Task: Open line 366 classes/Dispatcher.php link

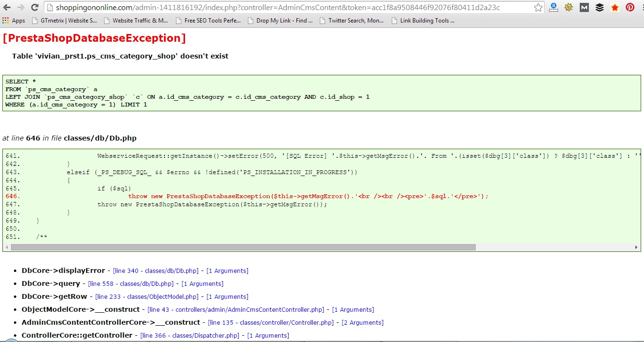Action: point(191,336)
